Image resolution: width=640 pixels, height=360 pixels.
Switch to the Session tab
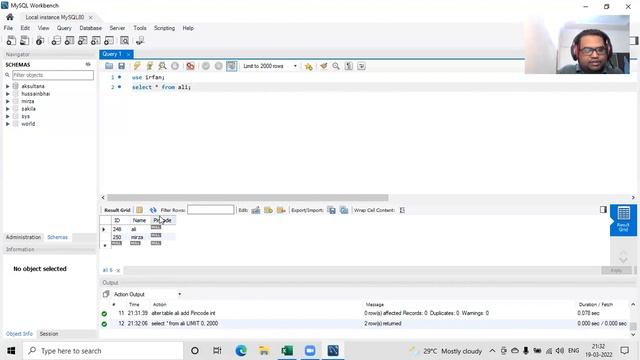click(49, 334)
